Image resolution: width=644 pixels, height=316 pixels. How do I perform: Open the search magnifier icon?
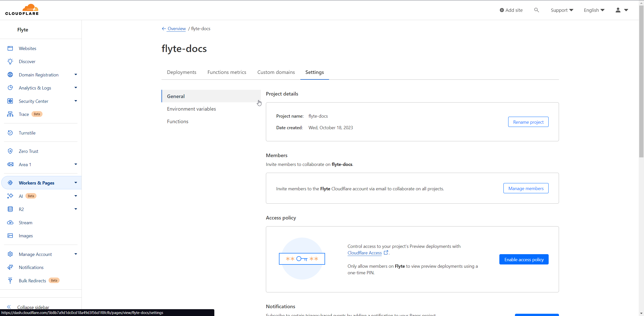click(536, 10)
